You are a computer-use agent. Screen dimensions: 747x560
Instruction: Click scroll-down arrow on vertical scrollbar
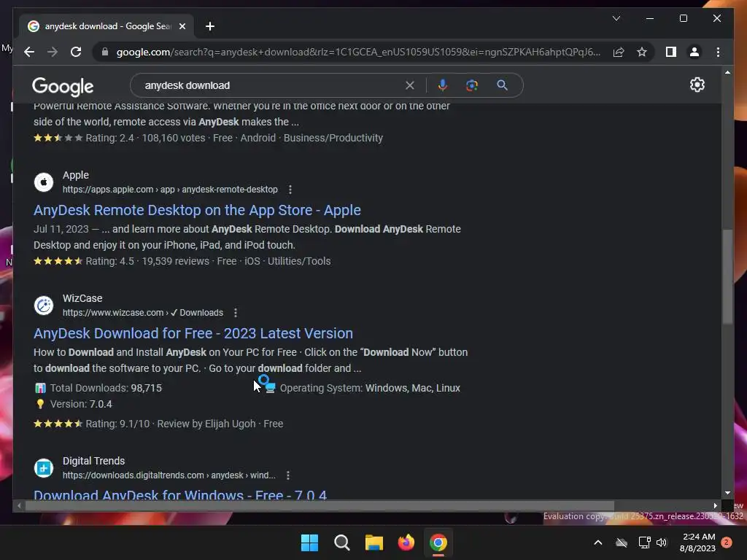(727, 493)
